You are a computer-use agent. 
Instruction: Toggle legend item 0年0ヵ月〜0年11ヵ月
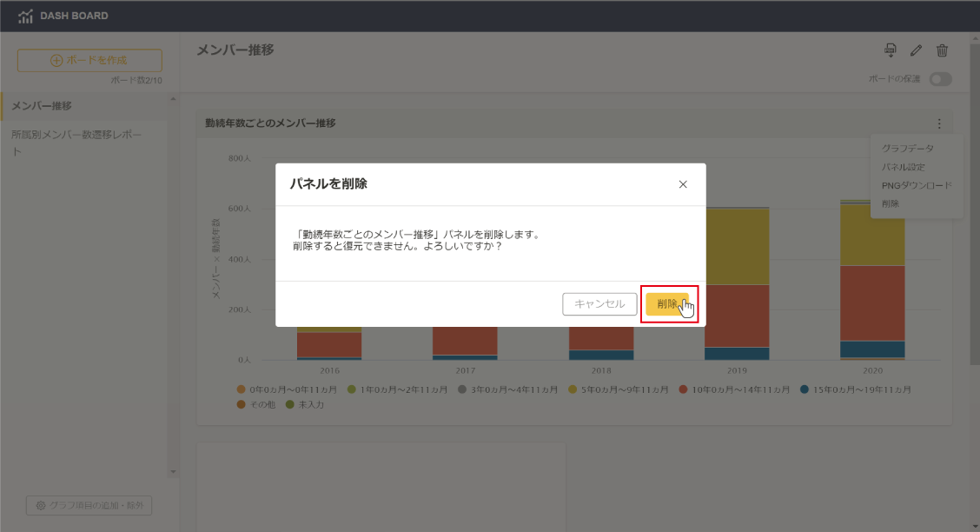point(287,389)
